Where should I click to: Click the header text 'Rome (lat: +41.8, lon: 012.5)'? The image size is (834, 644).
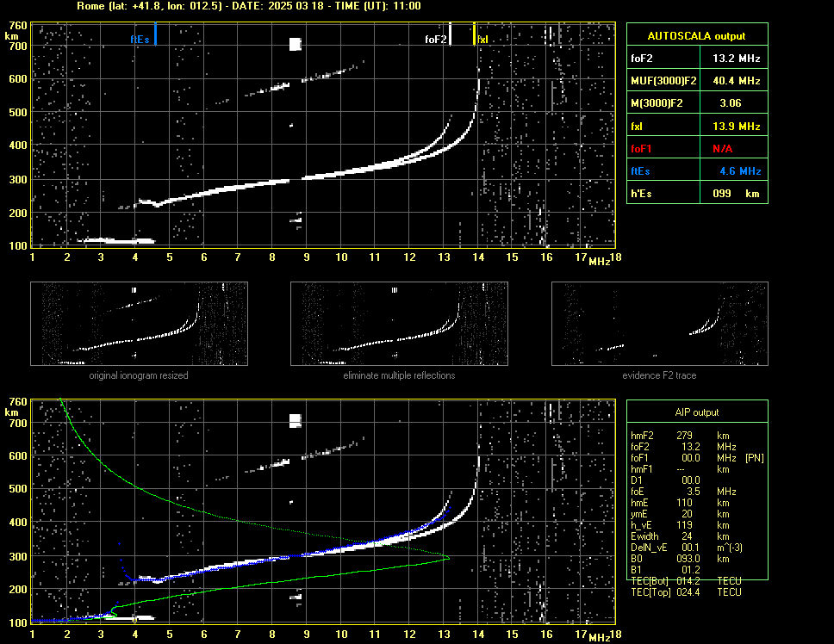tap(149, 6)
